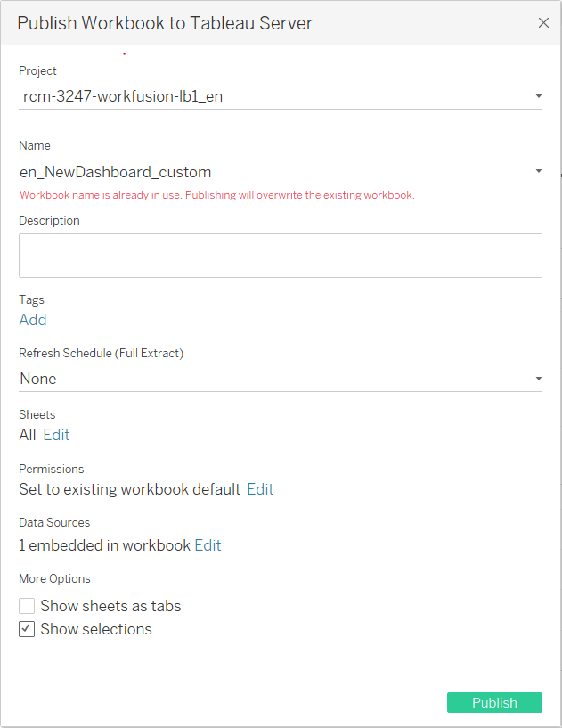The width and height of the screenshot is (562, 728).
Task: Expand the Refresh Schedule dropdown arrow
Action: tap(538, 379)
